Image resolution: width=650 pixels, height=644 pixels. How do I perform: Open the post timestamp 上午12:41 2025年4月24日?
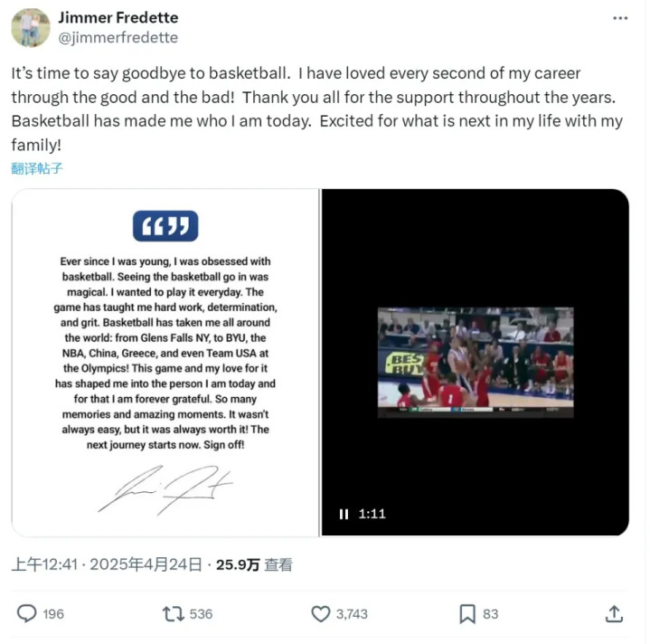tap(107, 564)
